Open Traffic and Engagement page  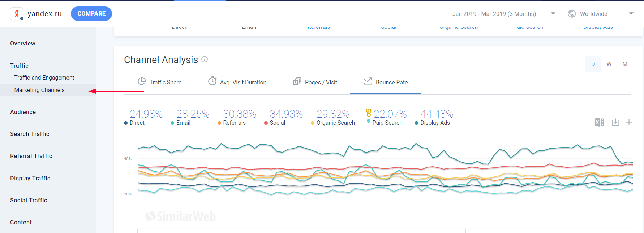[x=44, y=78]
